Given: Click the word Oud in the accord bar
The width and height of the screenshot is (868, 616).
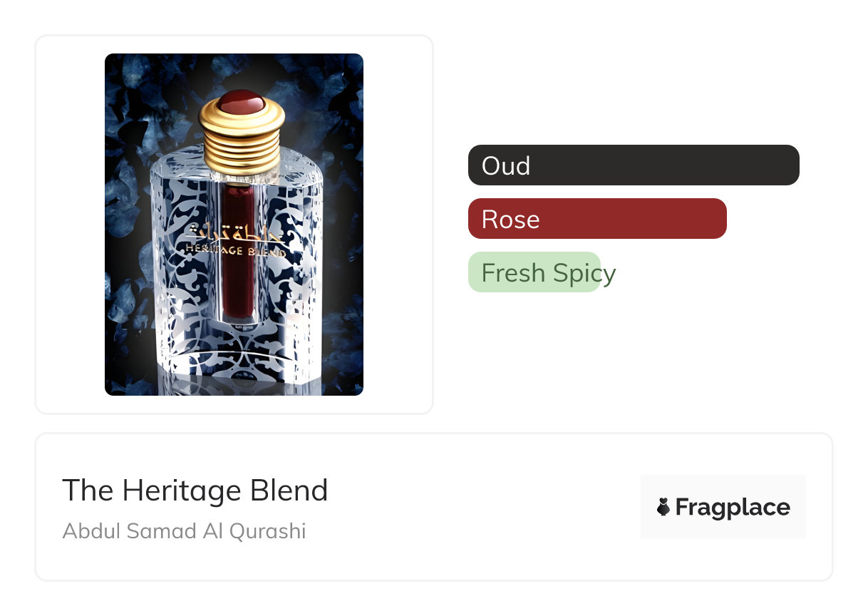Looking at the screenshot, I should pos(506,165).
